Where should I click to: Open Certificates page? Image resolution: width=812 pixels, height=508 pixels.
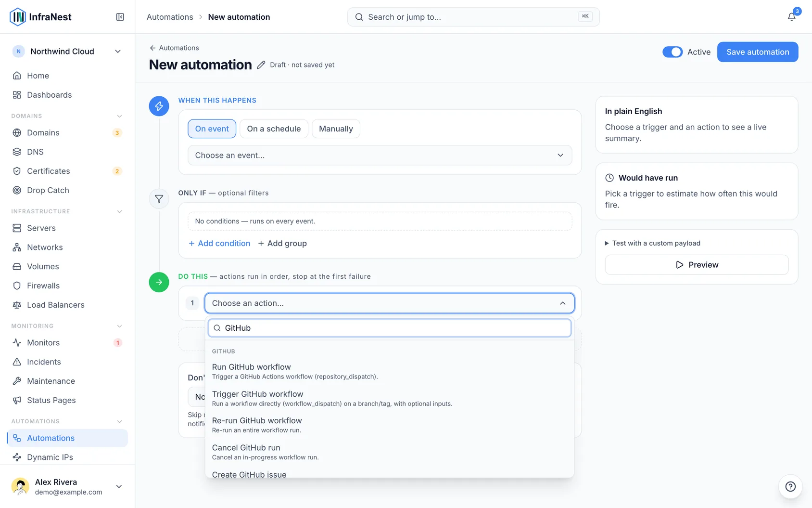[67, 171]
